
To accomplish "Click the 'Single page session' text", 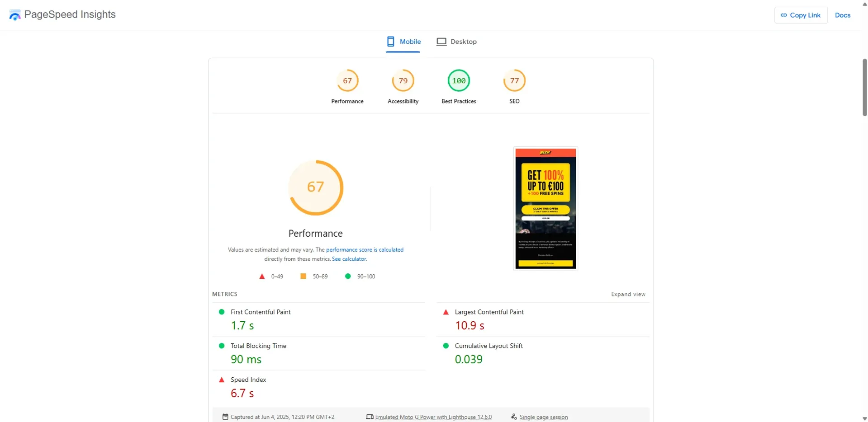I will pos(544,417).
